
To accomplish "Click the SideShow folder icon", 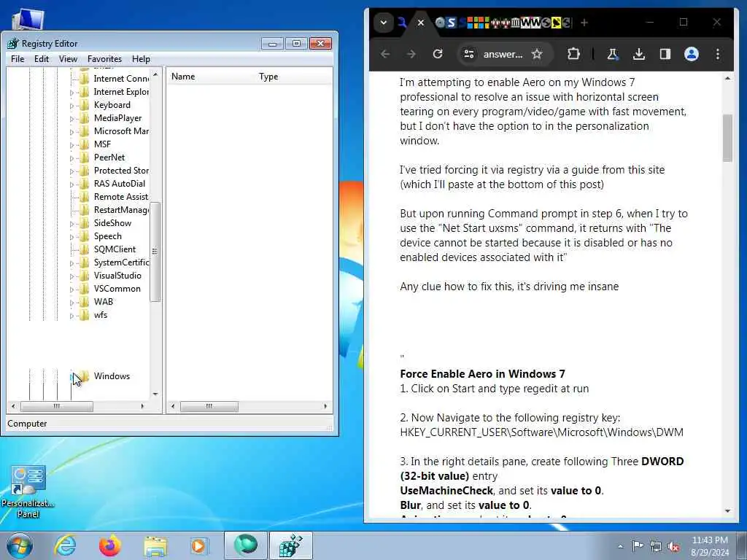I will click(x=85, y=223).
